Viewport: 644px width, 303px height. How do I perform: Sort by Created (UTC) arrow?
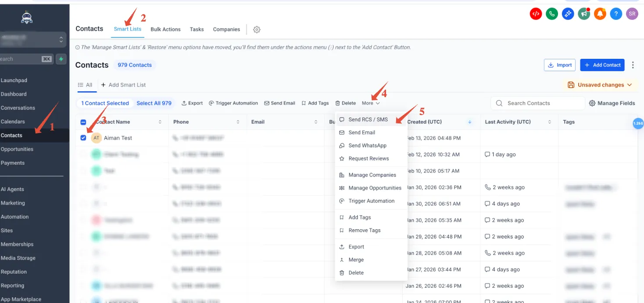[470, 122]
